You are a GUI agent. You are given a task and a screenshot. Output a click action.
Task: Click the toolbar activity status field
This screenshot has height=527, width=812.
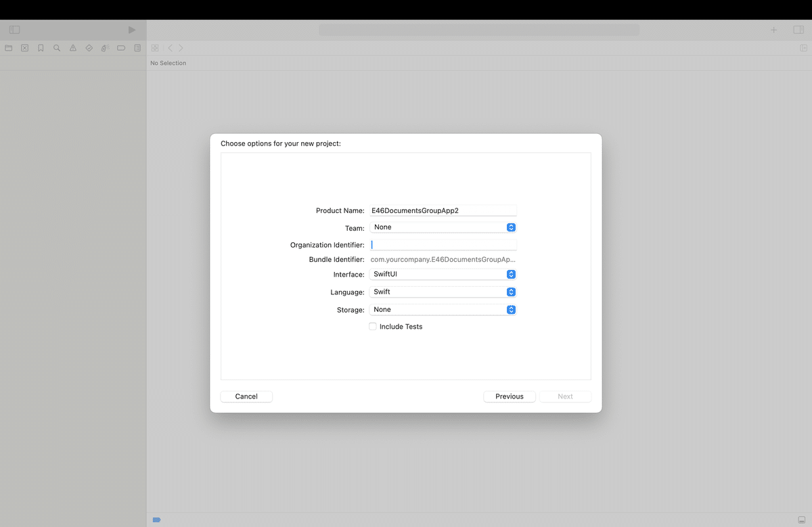[479, 30]
